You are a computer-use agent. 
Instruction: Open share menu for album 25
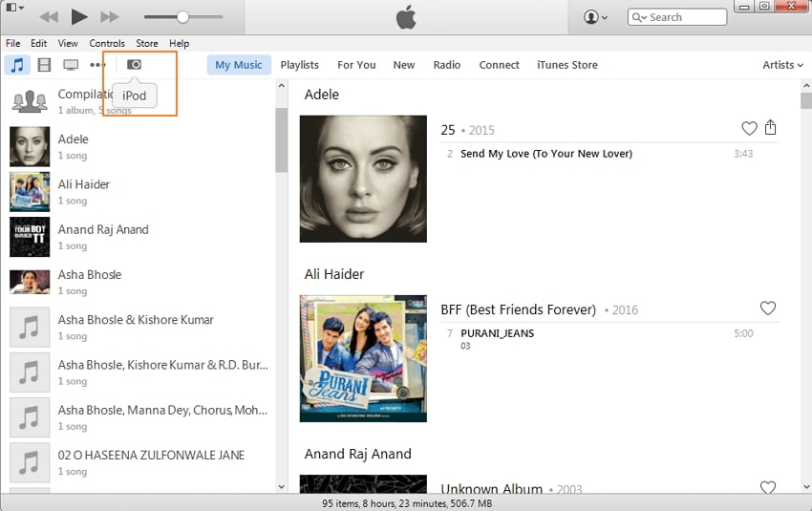(771, 127)
